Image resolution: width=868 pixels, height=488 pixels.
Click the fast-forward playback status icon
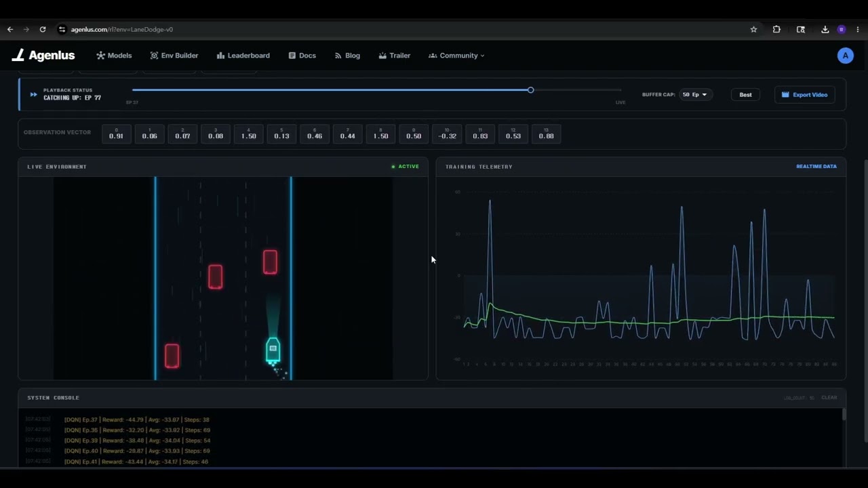pyautogui.click(x=33, y=94)
